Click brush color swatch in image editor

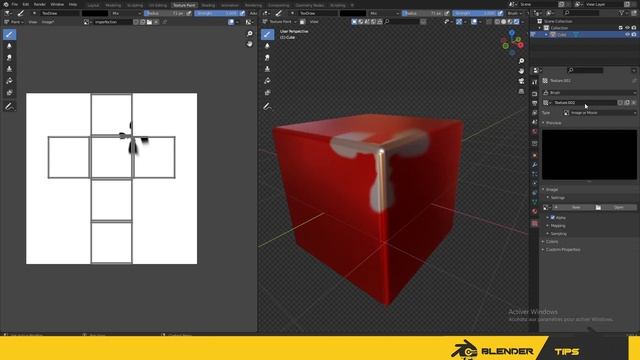(95, 13)
